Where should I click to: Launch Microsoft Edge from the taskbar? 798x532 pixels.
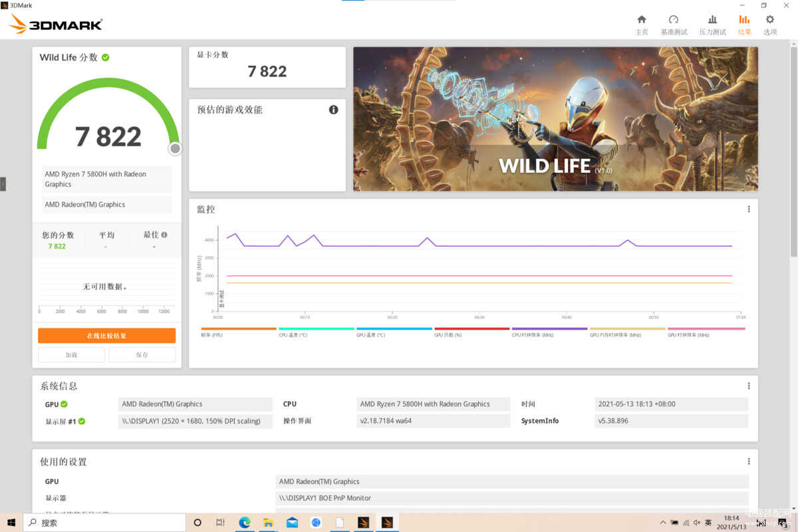tap(244, 523)
